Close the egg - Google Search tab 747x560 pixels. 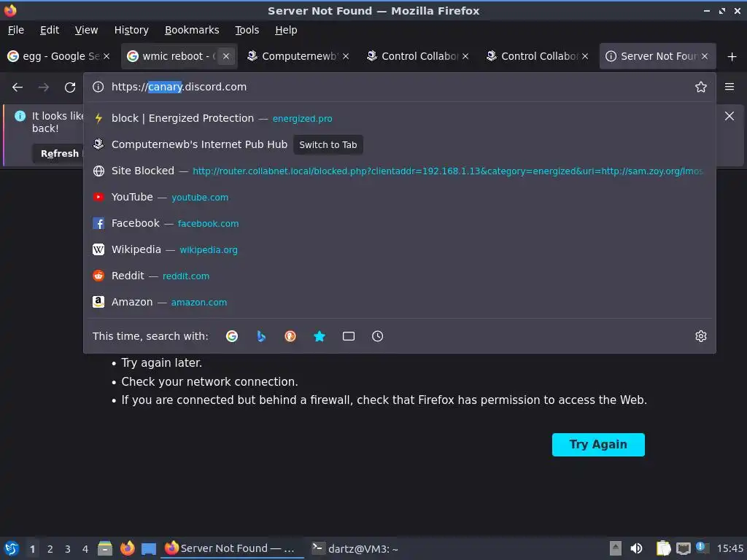(107, 56)
